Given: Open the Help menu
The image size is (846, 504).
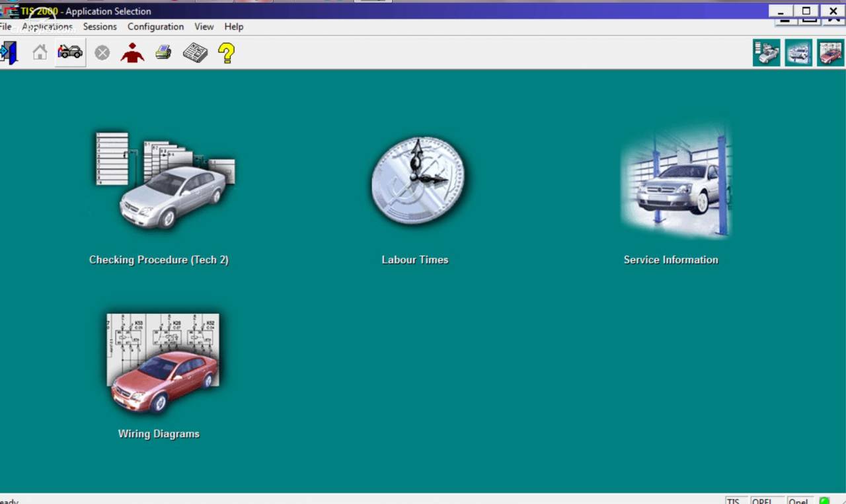Looking at the screenshot, I should [x=234, y=26].
